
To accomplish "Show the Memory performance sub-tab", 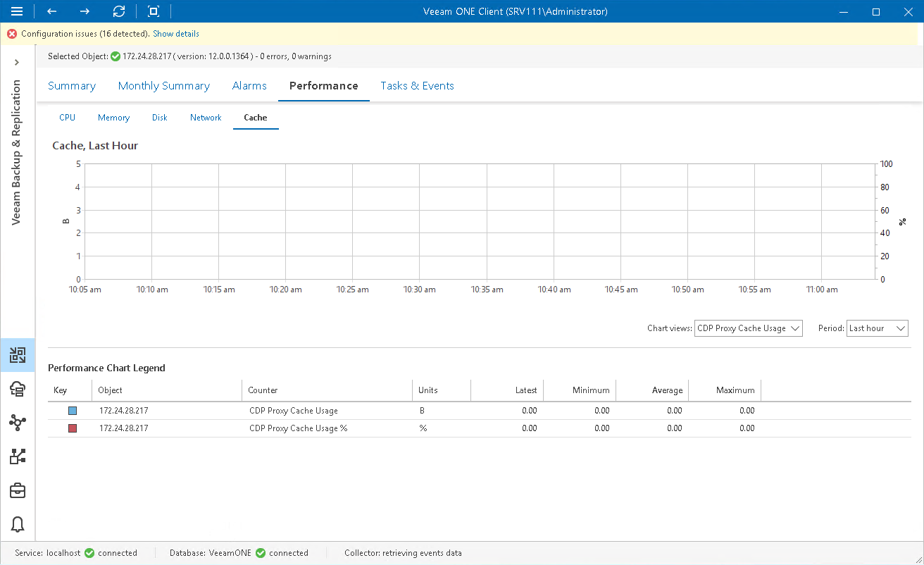I will (114, 118).
